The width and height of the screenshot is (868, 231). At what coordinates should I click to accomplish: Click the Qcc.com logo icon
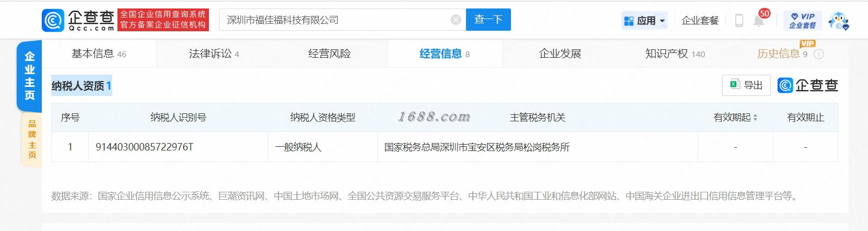tap(53, 20)
